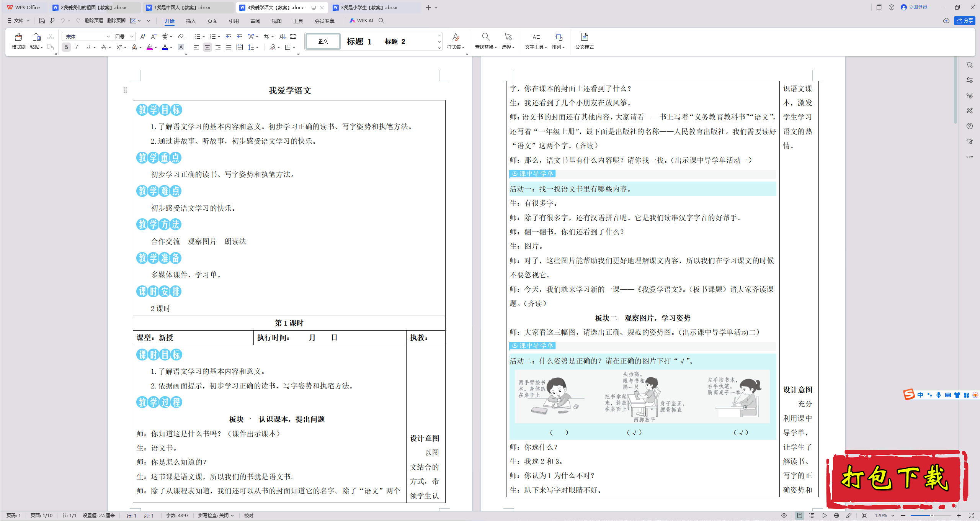Image resolution: width=980 pixels, height=521 pixels.
Task: Open the References (引用) ribbon tab
Action: tap(234, 21)
